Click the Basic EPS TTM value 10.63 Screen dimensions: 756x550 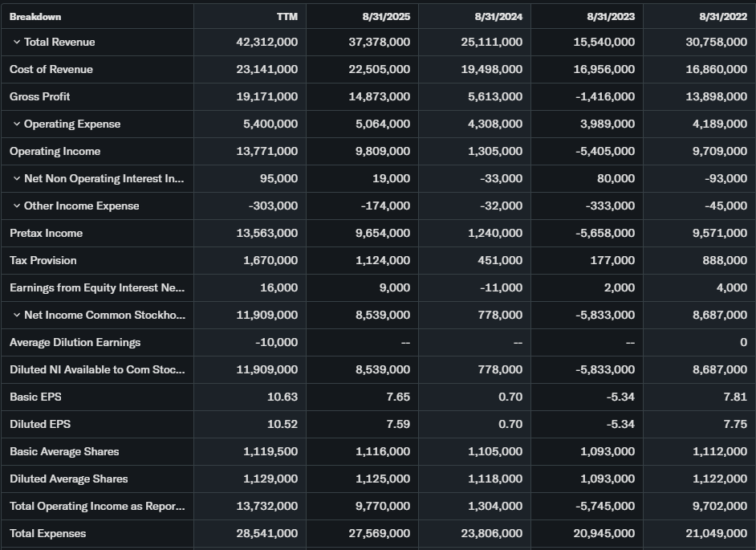(x=282, y=397)
